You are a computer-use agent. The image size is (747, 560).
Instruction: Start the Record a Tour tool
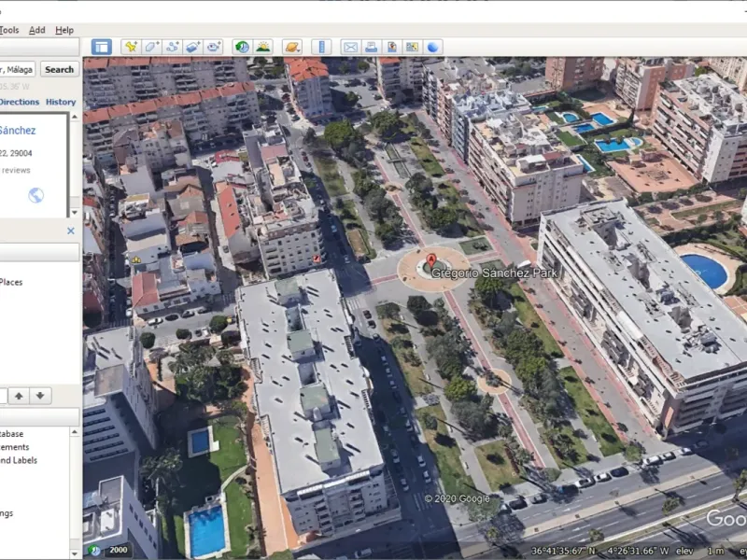(214, 47)
